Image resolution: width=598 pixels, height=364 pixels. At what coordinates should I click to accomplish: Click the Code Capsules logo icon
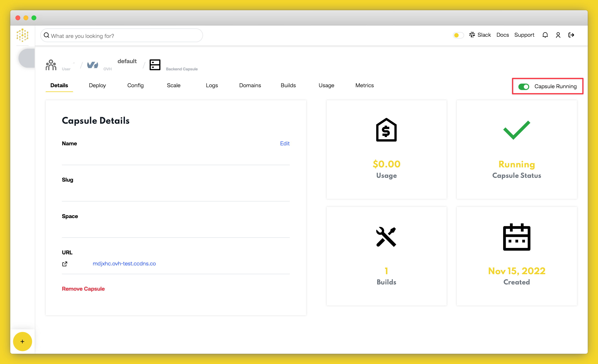(x=22, y=35)
